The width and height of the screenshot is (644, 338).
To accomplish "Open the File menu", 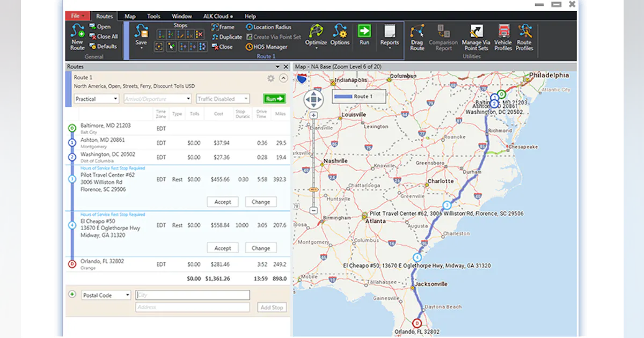I will [x=77, y=16].
